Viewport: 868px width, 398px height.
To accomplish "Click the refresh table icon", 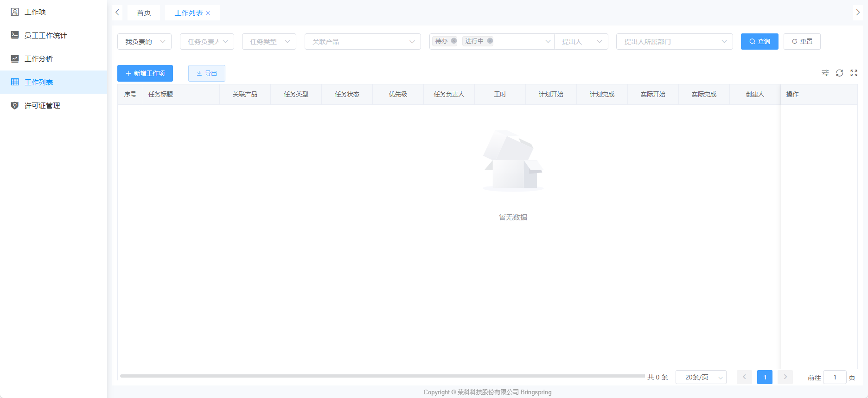I will click(x=839, y=73).
